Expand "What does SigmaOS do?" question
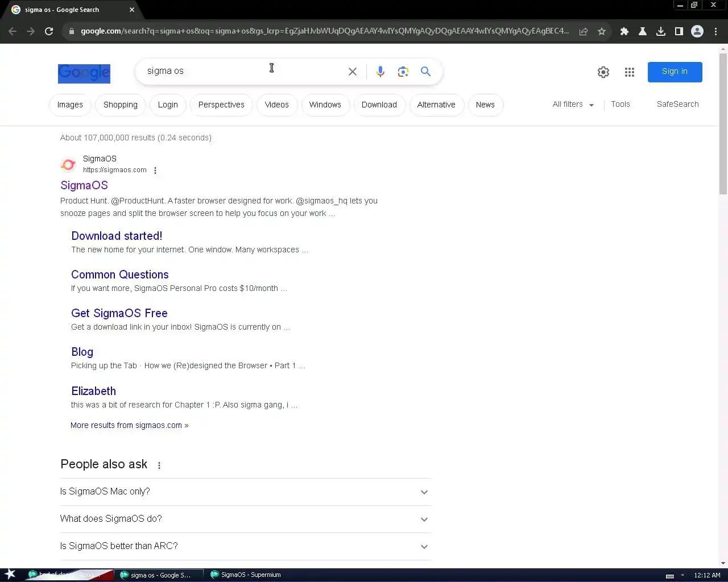Viewport: 728px width, 582px height. click(x=246, y=519)
